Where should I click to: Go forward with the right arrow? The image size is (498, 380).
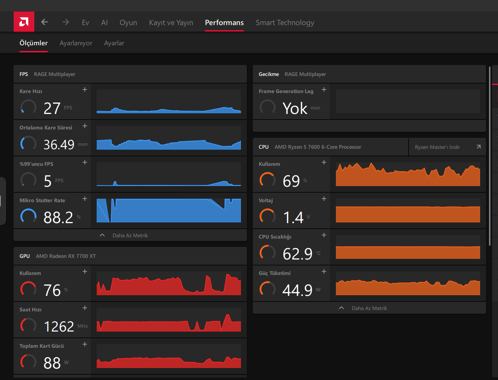click(x=66, y=22)
